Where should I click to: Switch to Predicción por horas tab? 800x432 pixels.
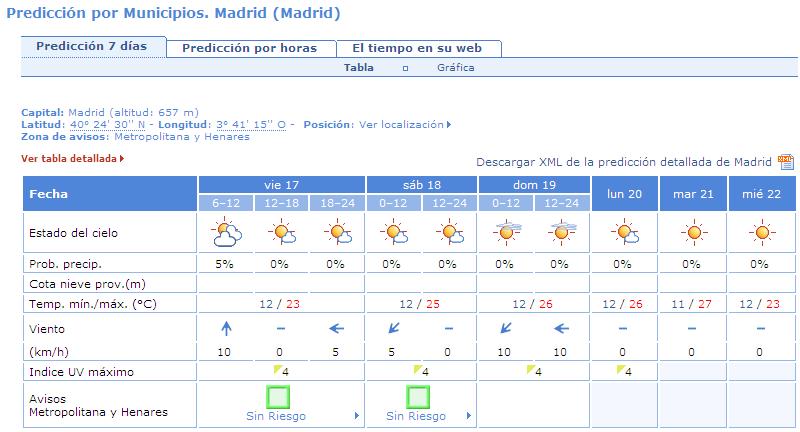pos(250,48)
